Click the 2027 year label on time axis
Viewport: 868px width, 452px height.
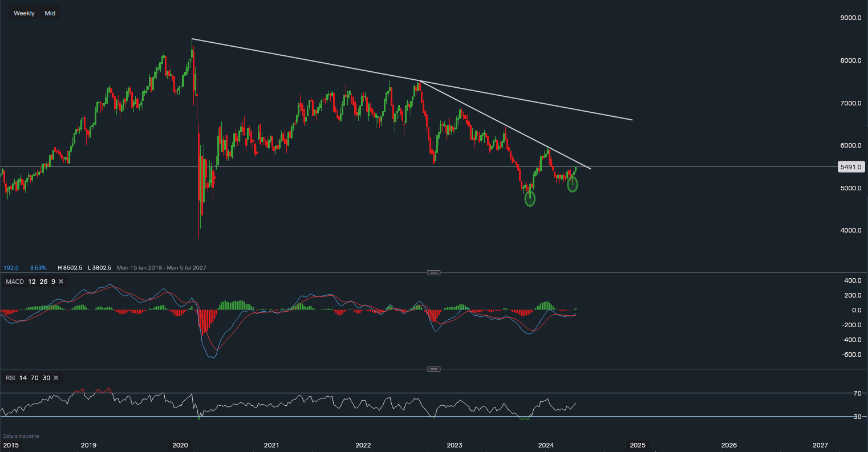pyautogui.click(x=820, y=445)
